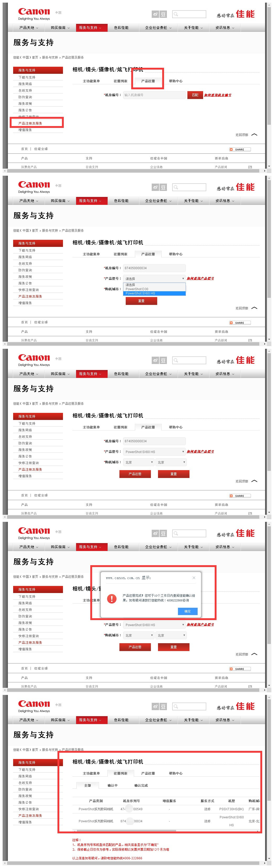Open 色彩佳能 nav item on the 匹配 page

click(x=121, y=28)
